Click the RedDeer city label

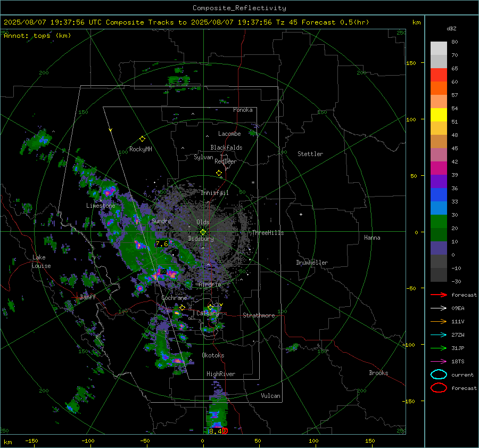226,161
